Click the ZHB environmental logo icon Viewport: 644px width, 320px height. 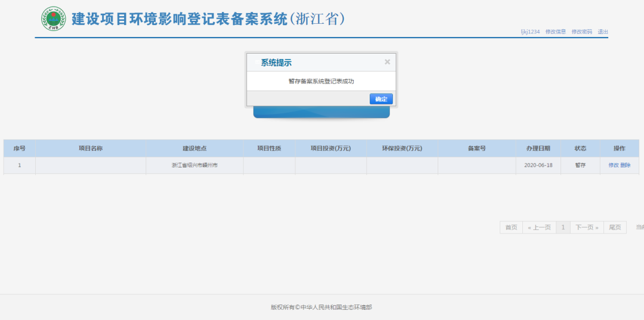click(53, 19)
